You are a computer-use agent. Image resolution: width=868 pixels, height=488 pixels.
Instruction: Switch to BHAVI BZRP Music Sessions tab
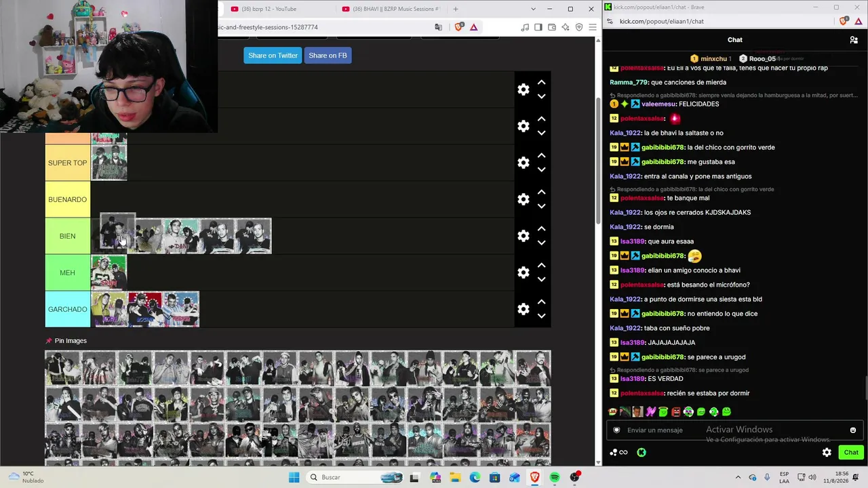(x=393, y=9)
